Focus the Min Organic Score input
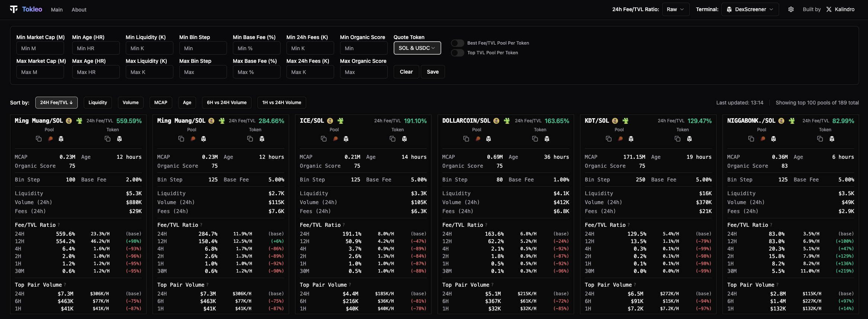The width and height of the screenshot is (868, 319). (364, 48)
